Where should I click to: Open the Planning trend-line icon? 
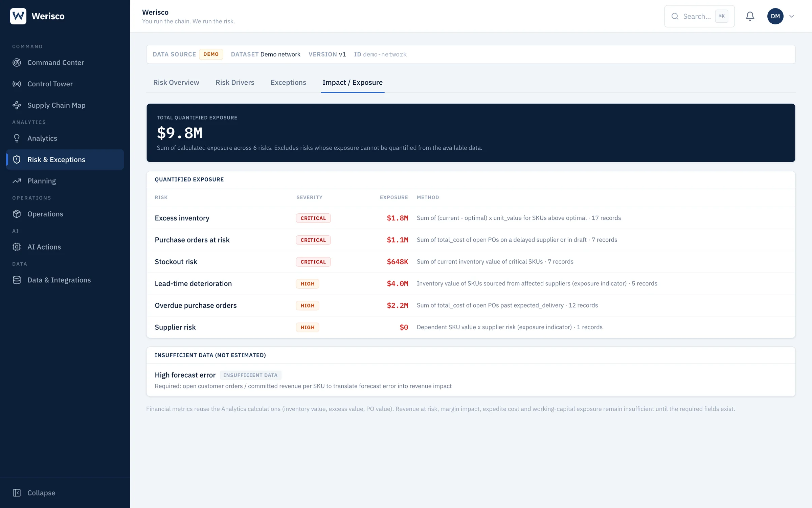click(x=17, y=181)
